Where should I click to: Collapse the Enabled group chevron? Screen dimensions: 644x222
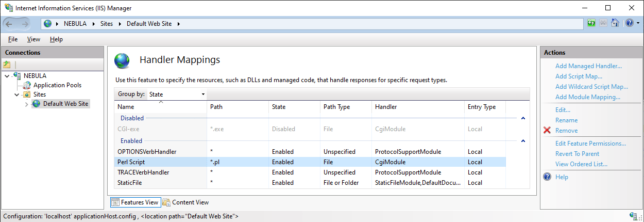pos(523,141)
